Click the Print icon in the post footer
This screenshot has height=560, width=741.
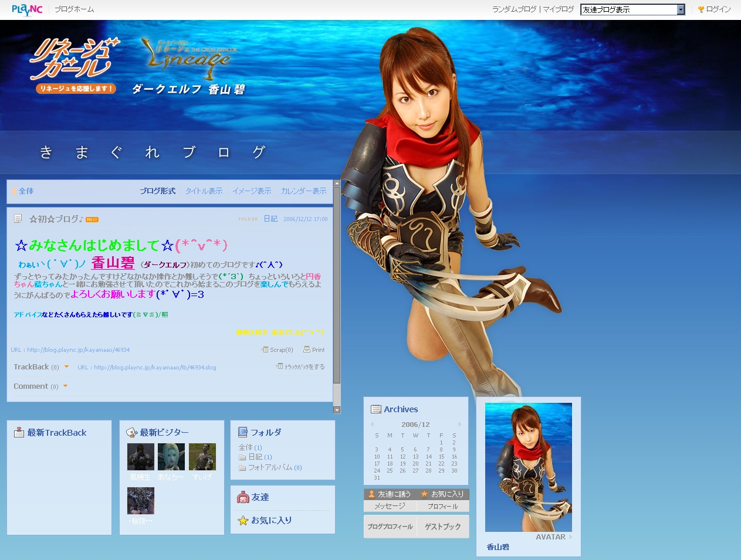[307, 349]
